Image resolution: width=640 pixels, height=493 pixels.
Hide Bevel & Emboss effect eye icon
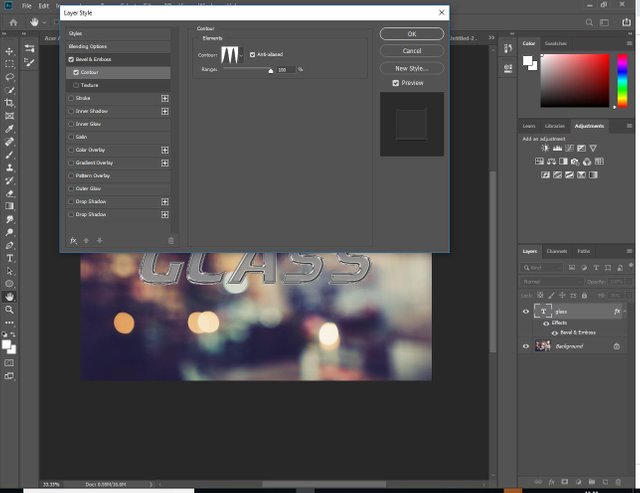554,333
